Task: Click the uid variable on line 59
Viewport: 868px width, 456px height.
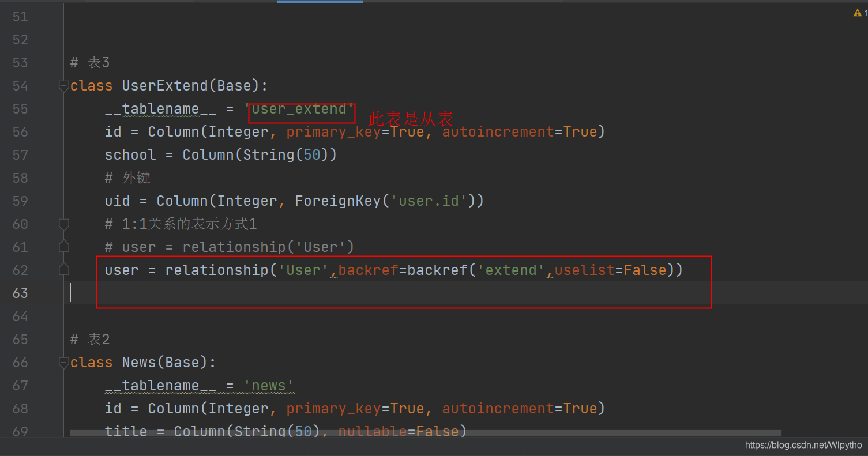Action: [118, 201]
